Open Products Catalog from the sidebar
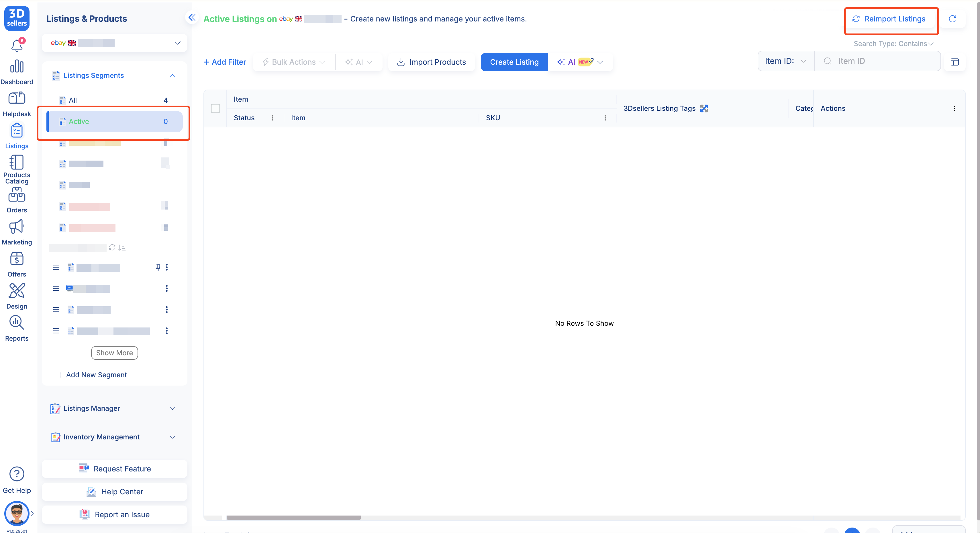Image resolution: width=980 pixels, height=533 pixels. coord(17,162)
